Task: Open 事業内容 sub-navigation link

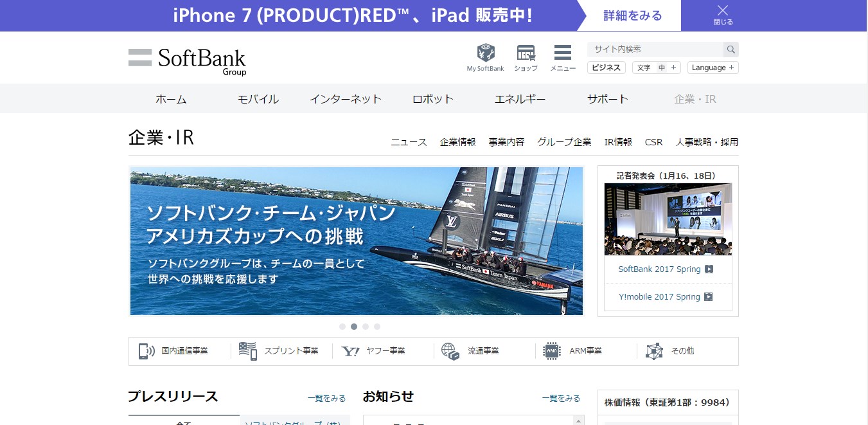Action: coord(507,142)
